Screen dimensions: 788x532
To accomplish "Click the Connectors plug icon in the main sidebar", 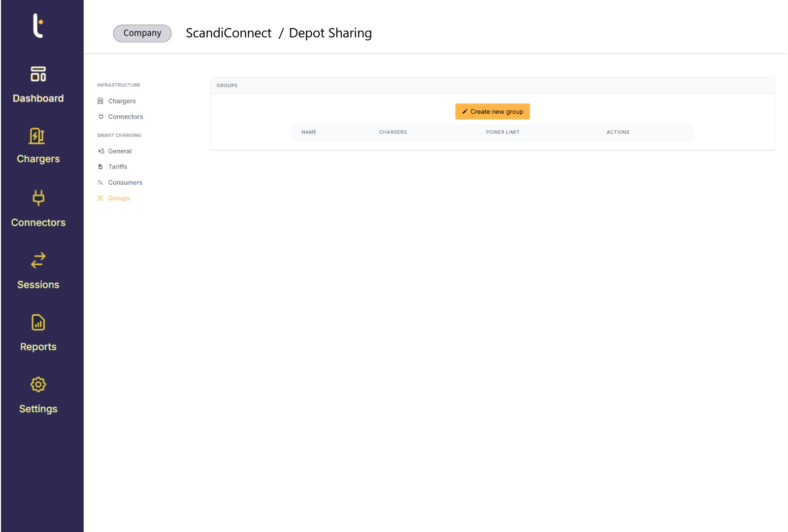I will tap(38, 198).
